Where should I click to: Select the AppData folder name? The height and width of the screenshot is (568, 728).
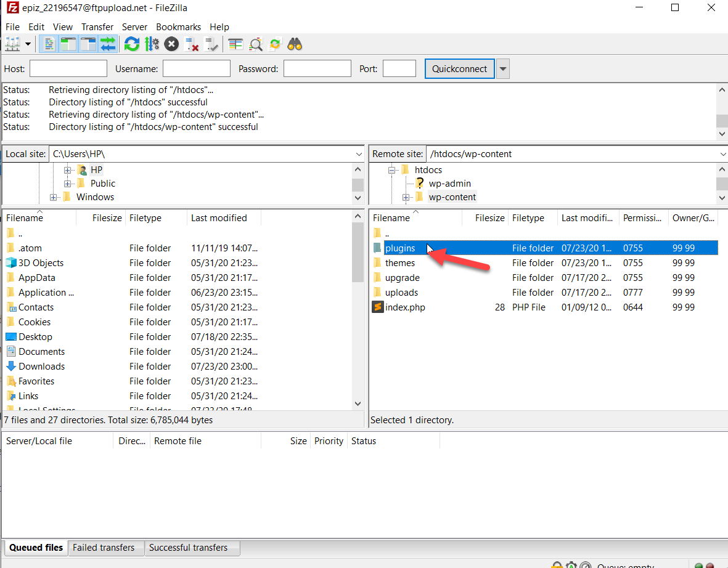[37, 277]
